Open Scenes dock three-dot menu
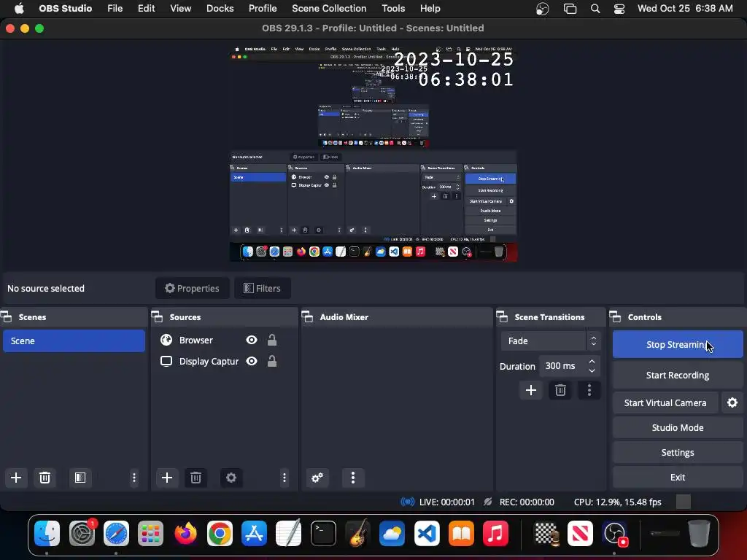This screenshot has width=747, height=560. click(134, 478)
